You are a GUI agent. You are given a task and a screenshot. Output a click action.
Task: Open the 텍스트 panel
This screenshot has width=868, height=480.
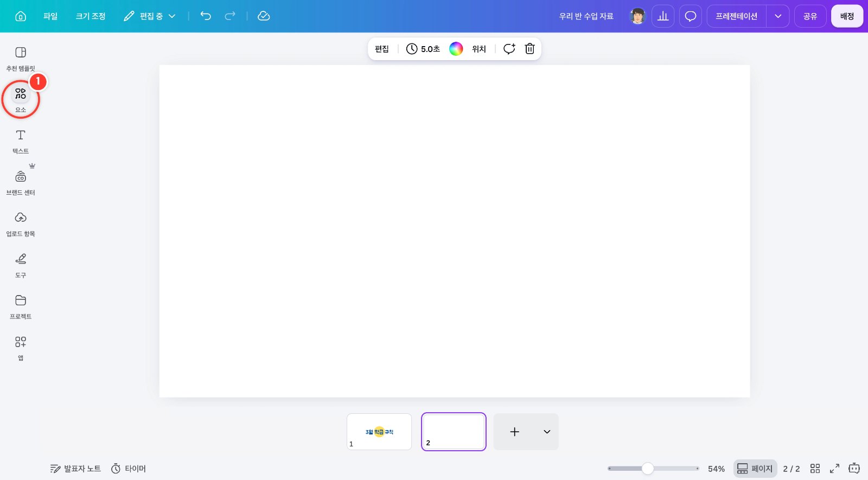coord(21,142)
